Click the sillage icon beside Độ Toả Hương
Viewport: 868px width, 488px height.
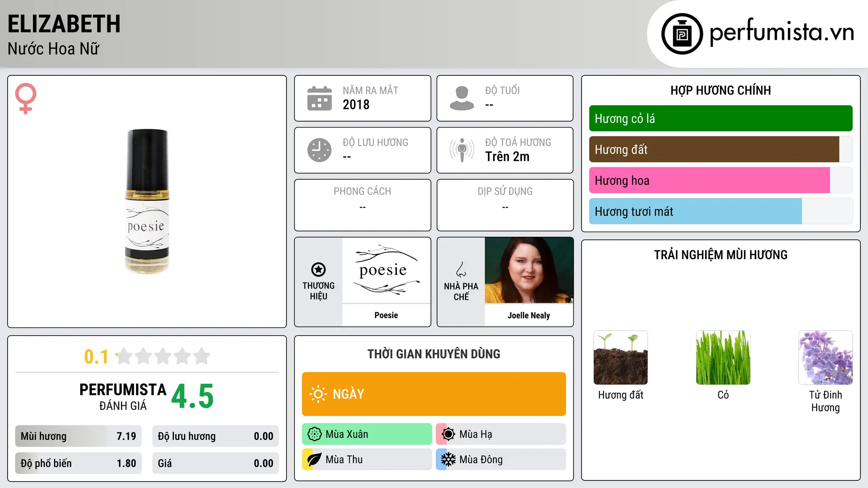pos(462,150)
